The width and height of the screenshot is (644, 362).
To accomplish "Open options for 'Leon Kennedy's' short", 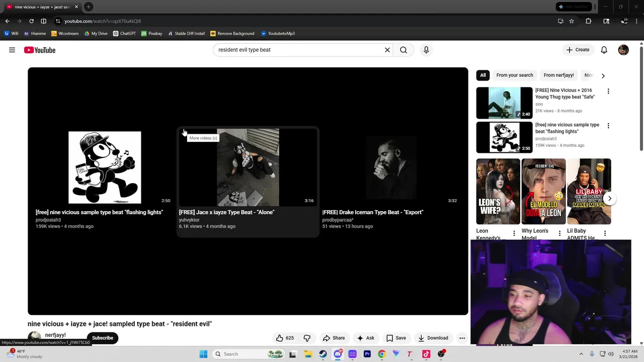I will [514, 233].
